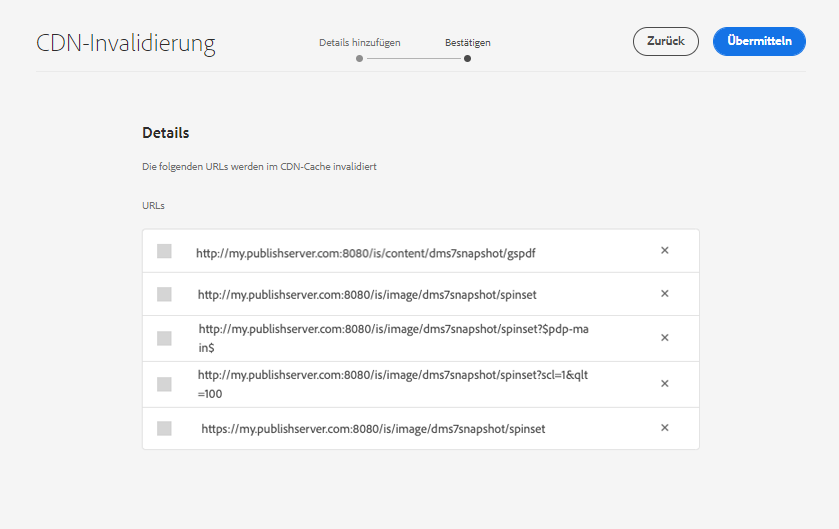
Task: Click the Bestätigen step dot
Action: 468,59
